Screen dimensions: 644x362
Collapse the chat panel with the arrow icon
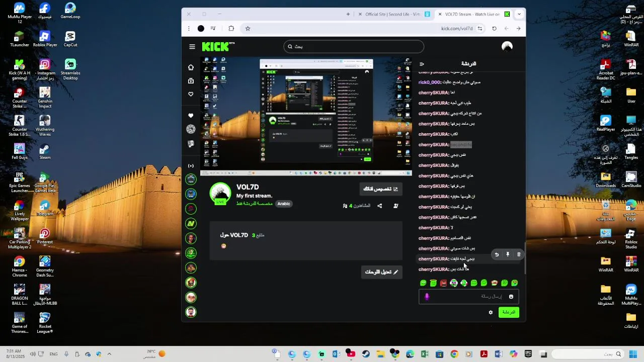pyautogui.click(x=422, y=64)
